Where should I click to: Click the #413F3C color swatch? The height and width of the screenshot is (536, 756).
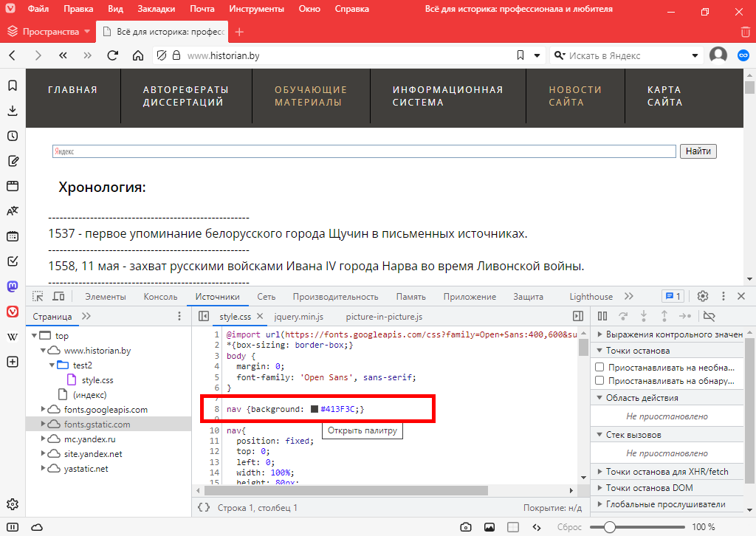pos(315,409)
